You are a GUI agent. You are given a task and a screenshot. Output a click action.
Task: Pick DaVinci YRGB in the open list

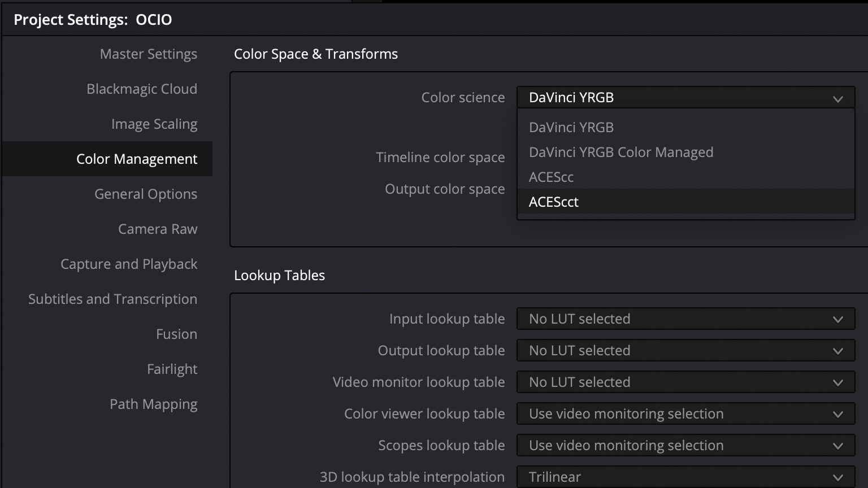571,127
